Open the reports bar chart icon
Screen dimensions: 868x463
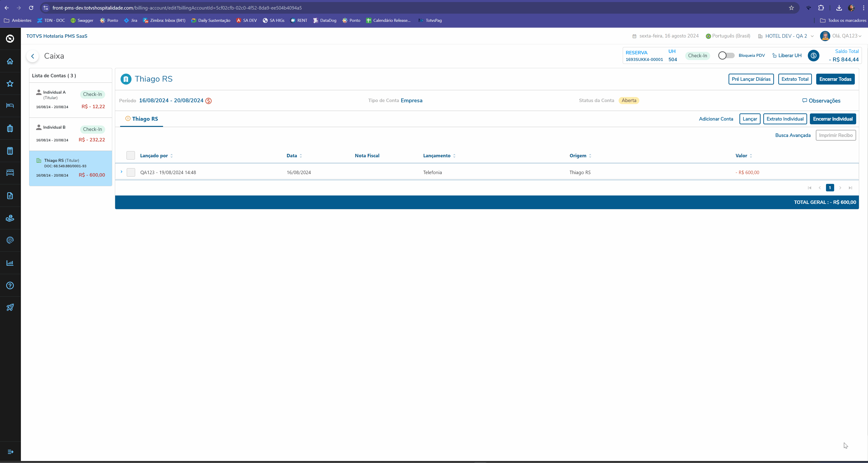coord(10,263)
